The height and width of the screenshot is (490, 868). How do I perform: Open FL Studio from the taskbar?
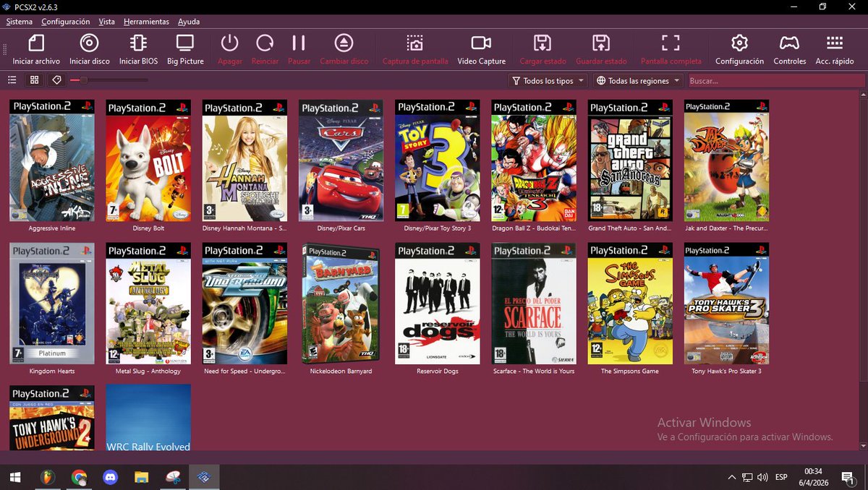(48, 477)
